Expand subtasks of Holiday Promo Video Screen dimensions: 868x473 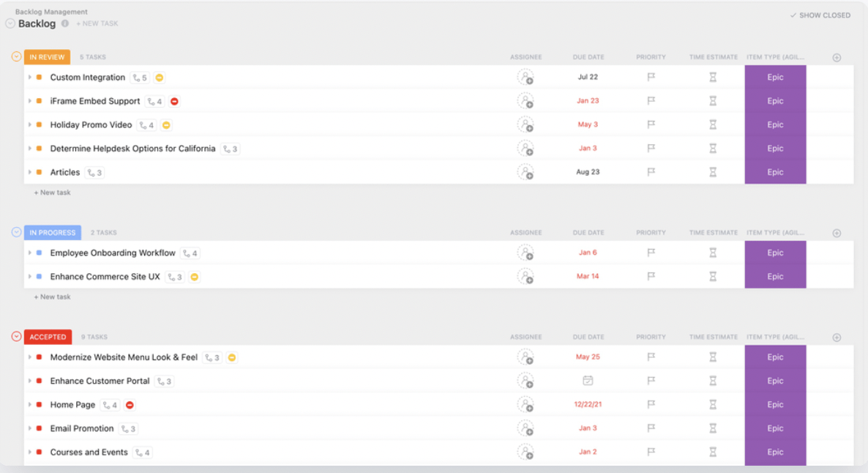coord(30,125)
